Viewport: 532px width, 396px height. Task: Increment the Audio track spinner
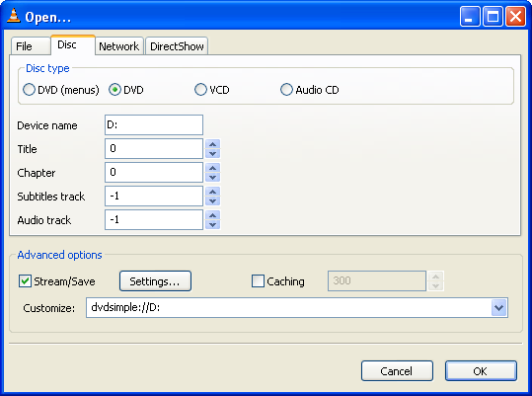tap(213, 215)
